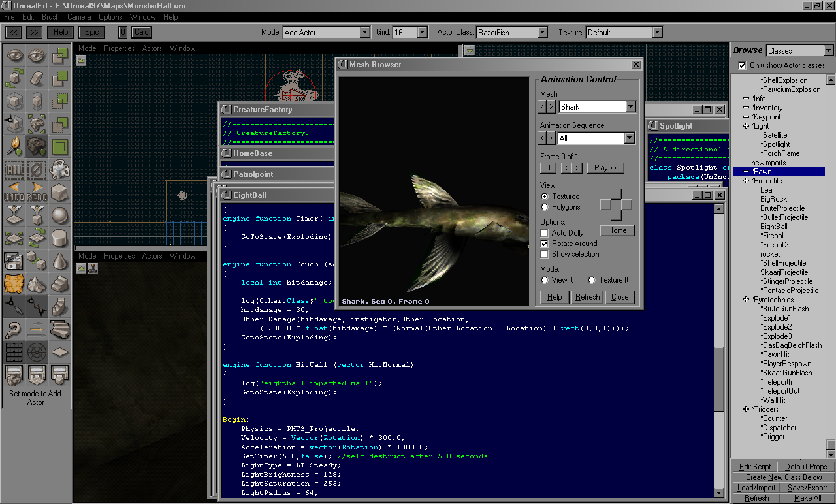
Task: Expand the *Pyrotechnics tree node
Action: coord(747,300)
